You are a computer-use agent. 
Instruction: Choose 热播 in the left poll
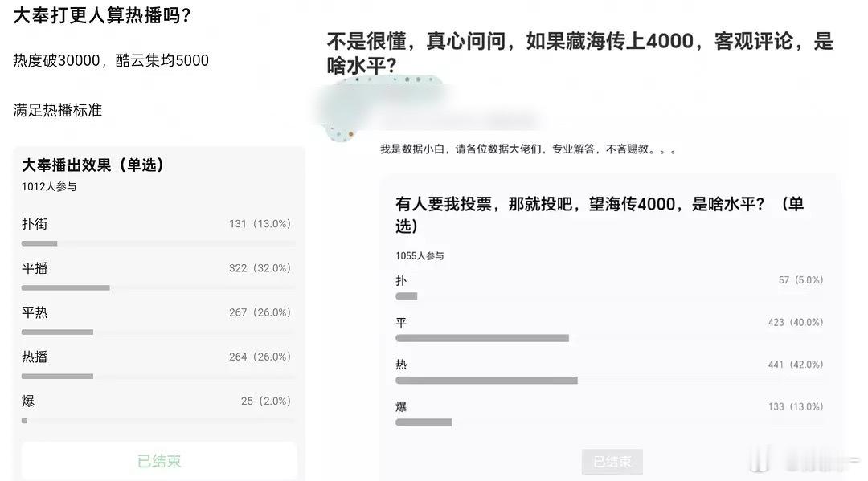click(x=159, y=365)
